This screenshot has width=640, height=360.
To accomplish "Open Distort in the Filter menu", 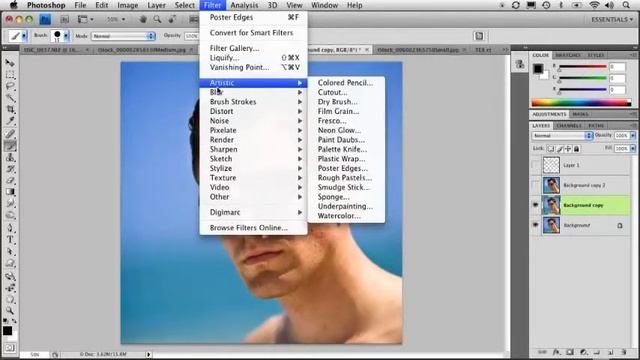I will click(x=253, y=111).
